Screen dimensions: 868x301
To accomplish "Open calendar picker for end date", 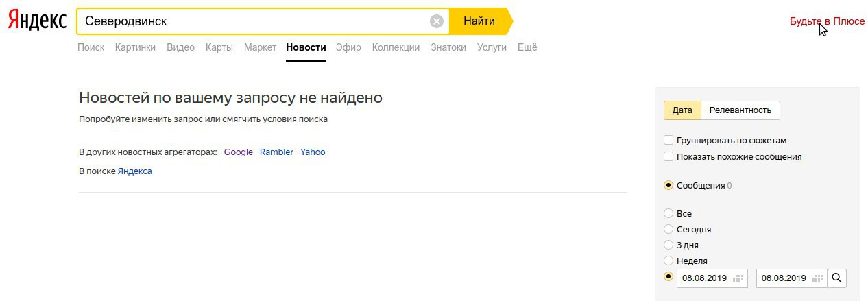I will point(817,278).
